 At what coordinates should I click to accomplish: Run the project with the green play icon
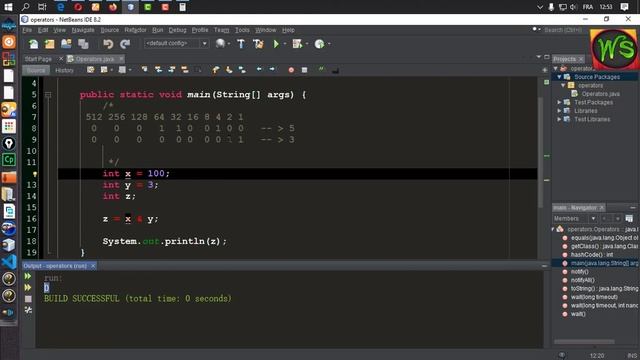276,44
